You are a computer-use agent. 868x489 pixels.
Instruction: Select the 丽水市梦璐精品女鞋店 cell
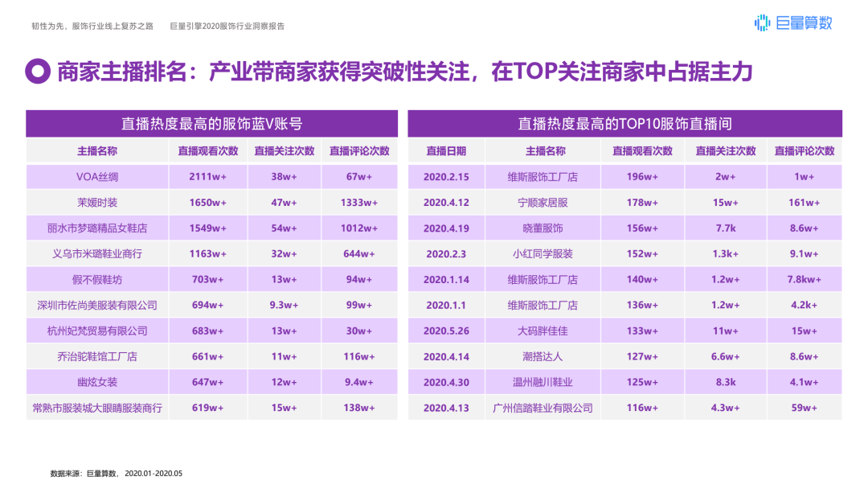pos(97,228)
